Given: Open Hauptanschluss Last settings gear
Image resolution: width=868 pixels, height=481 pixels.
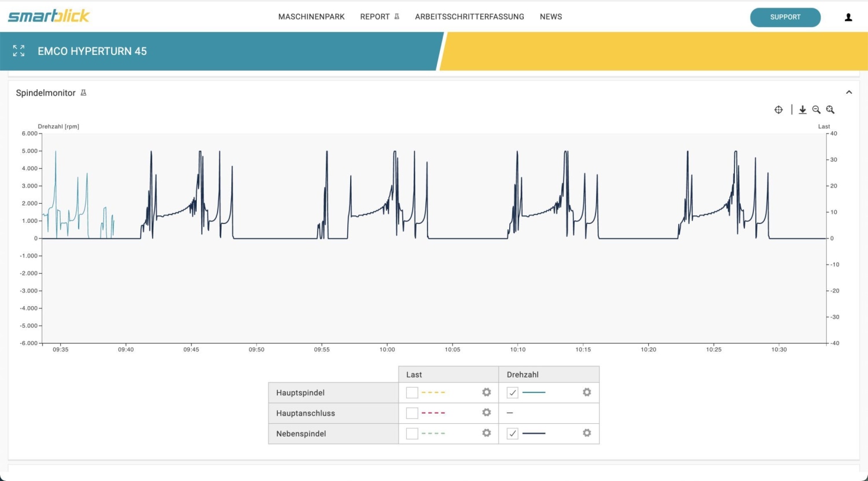Looking at the screenshot, I should 487,413.
